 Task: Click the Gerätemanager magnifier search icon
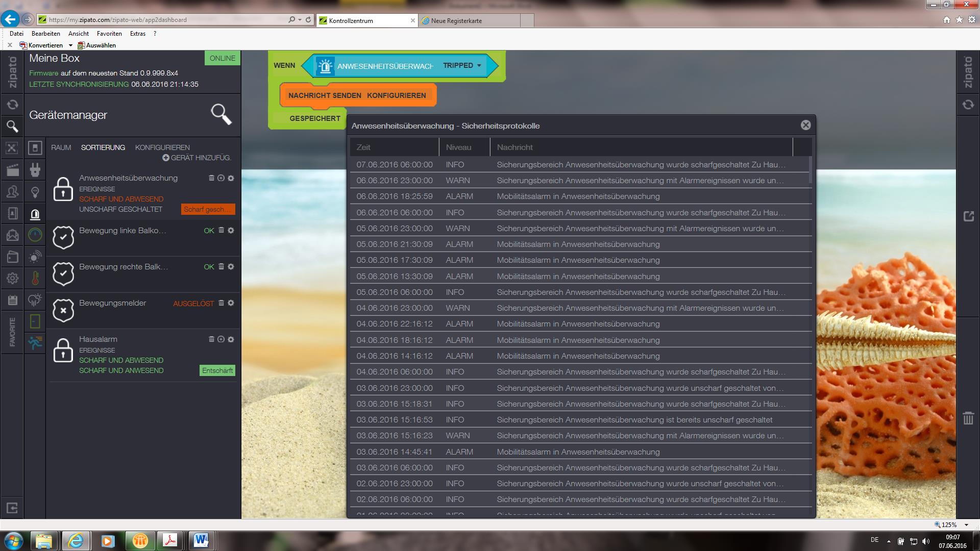point(222,114)
